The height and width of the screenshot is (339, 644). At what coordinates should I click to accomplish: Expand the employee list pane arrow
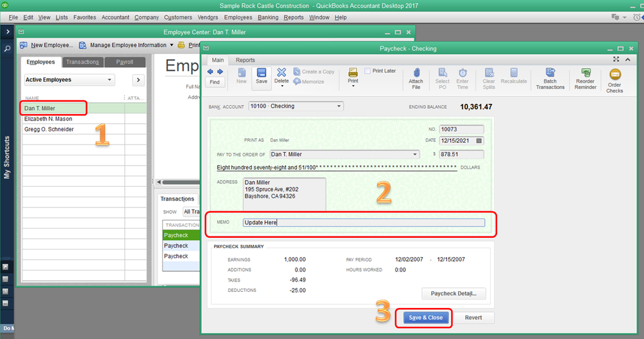139,80
